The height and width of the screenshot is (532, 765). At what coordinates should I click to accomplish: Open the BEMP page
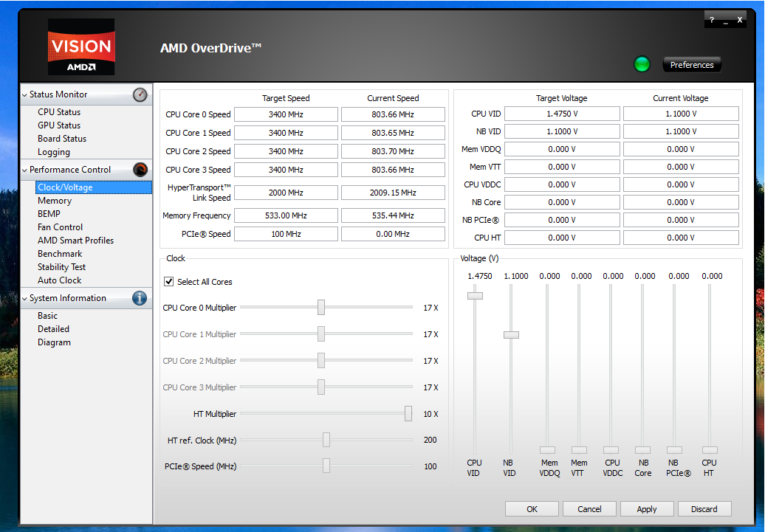49,213
